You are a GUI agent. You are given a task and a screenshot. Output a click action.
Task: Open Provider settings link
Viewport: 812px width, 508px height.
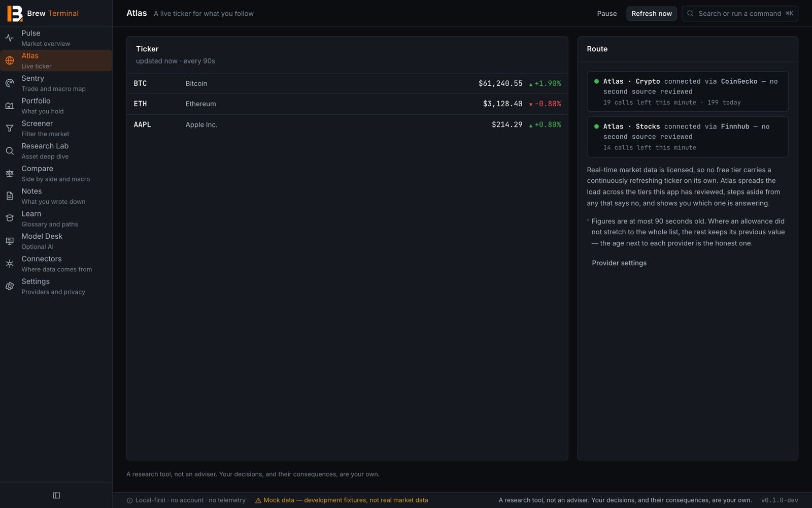click(619, 263)
